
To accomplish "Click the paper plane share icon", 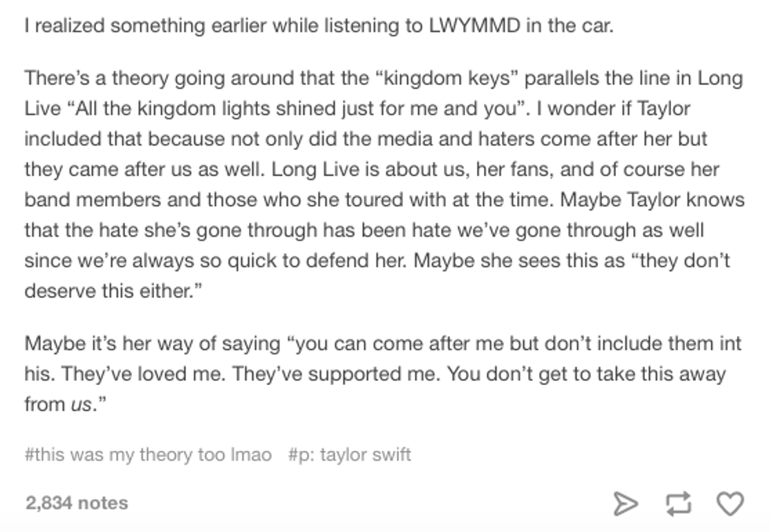I will click(x=625, y=503).
